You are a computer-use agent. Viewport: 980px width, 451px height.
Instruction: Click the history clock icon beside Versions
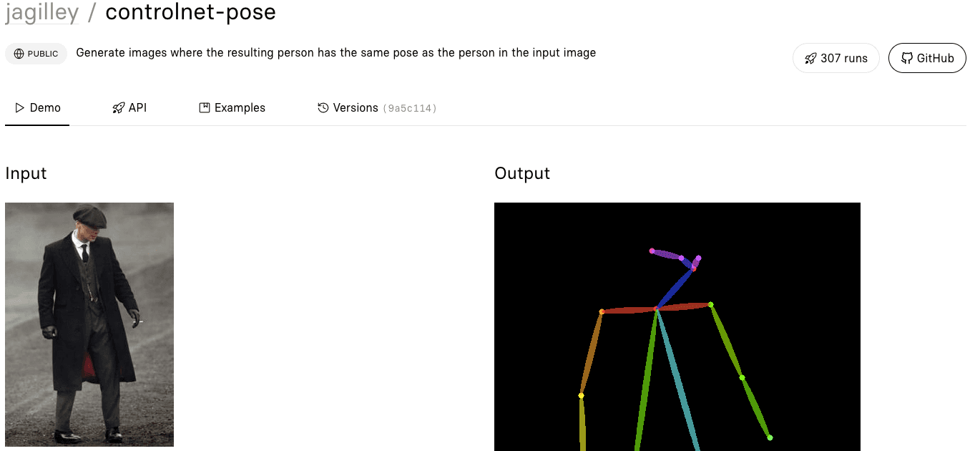(x=323, y=108)
